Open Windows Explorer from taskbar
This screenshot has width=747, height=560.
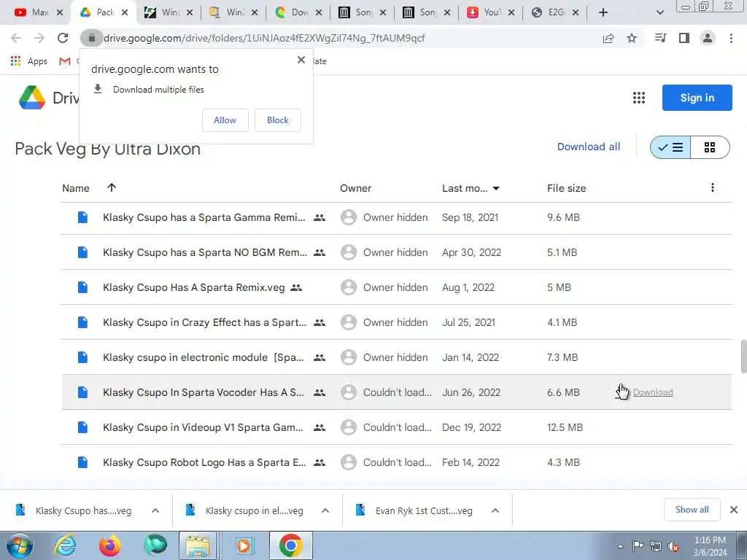pyautogui.click(x=198, y=545)
